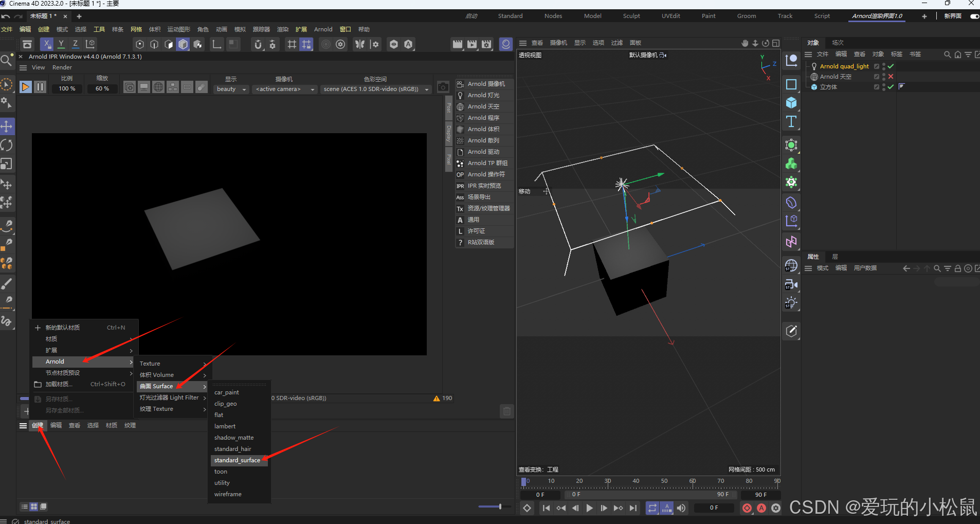This screenshot has width=980, height=524.
Task: Click current frame 0 F field
Action: 715,508
